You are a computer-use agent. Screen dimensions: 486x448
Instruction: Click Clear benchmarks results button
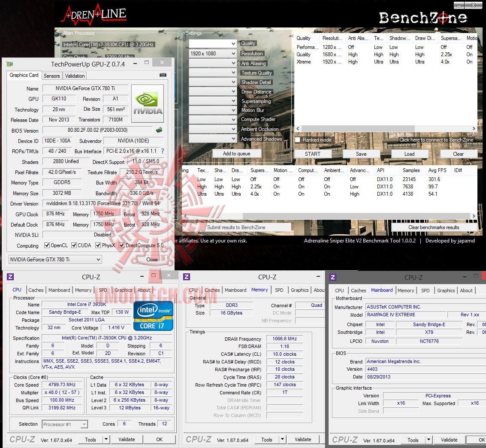click(x=434, y=227)
